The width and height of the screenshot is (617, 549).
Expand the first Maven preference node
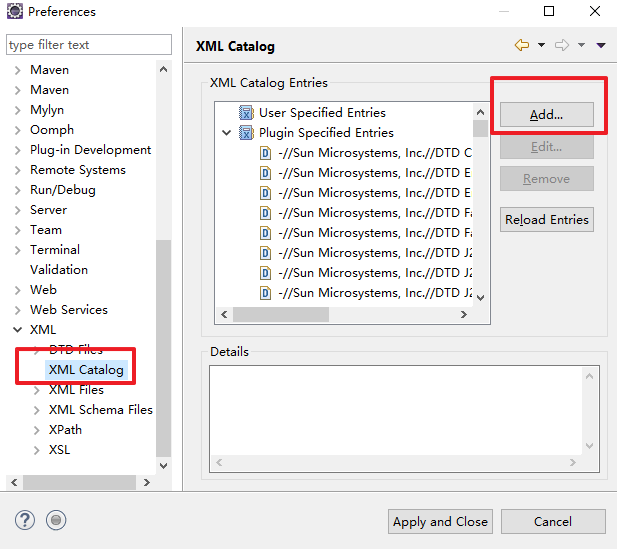point(17,70)
